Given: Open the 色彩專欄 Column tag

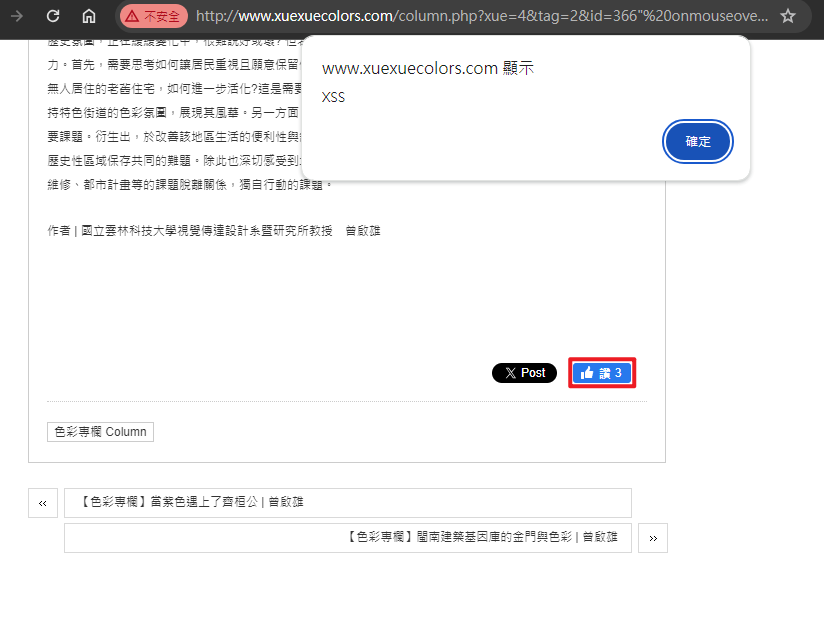Looking at the screenshot, I should click(x=100, y=432).
